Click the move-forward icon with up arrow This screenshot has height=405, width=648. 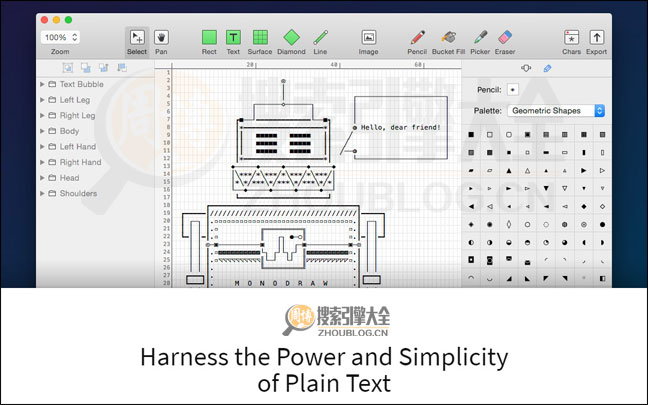tap(103, 68)
